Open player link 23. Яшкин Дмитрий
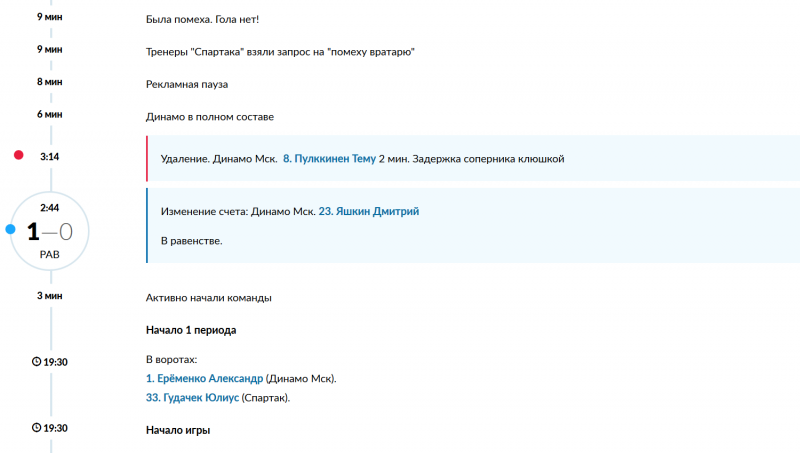 (368, 211)
